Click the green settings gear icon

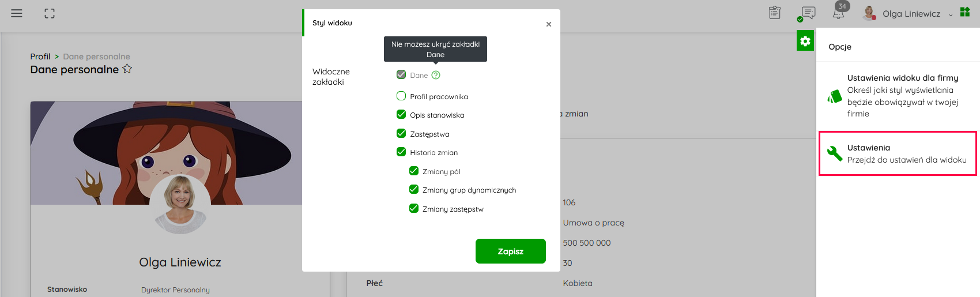point(805,41)
